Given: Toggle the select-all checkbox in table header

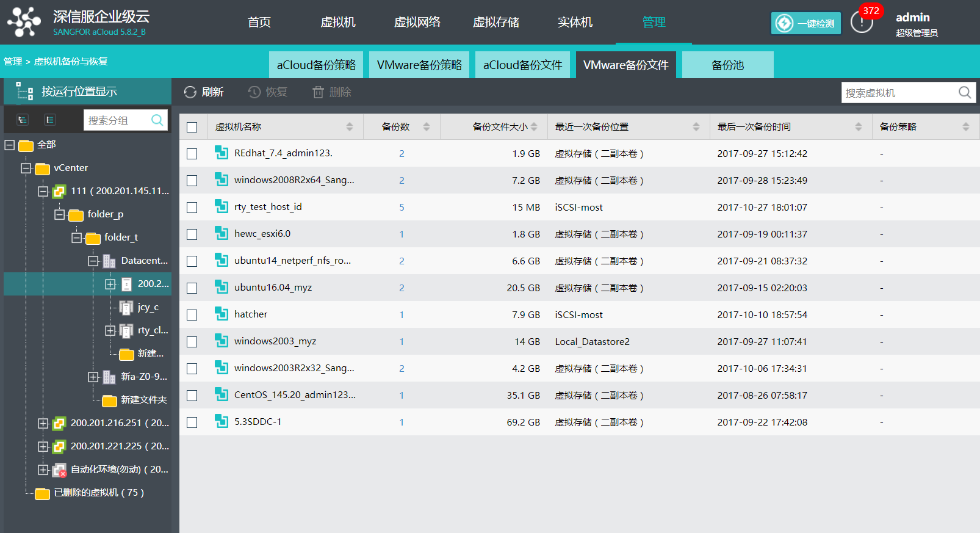Looking at the screenshot, I should tap(192, 127).
